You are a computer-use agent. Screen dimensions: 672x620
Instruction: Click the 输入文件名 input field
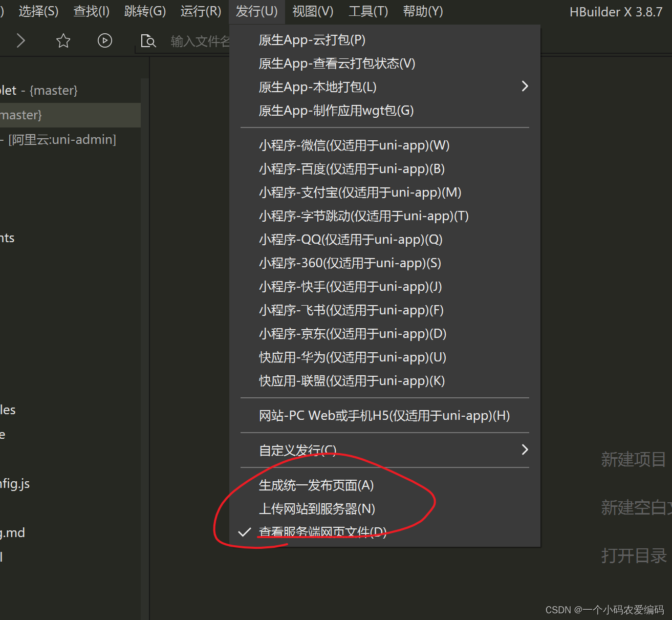(201, 41)
